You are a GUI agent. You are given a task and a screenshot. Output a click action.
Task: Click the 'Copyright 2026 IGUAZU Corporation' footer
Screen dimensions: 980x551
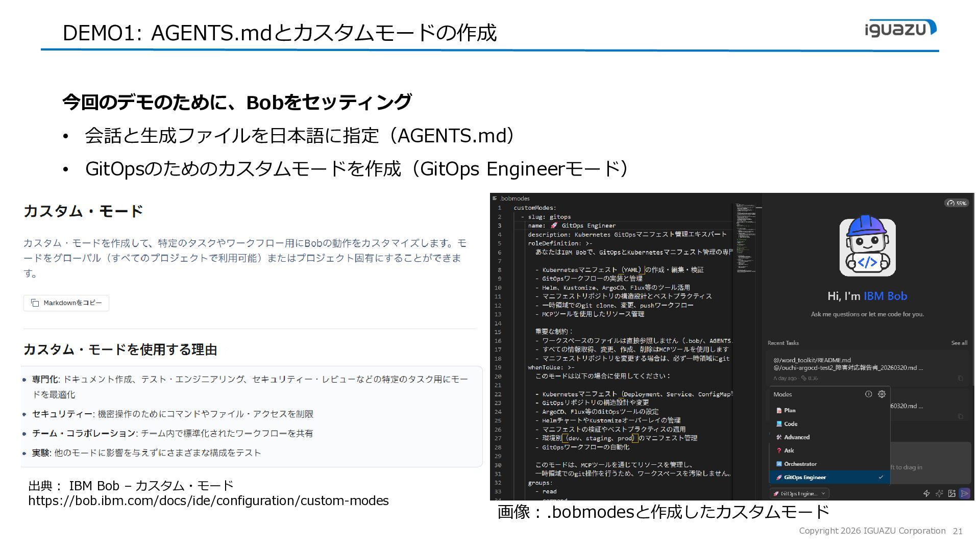(872, 531)
